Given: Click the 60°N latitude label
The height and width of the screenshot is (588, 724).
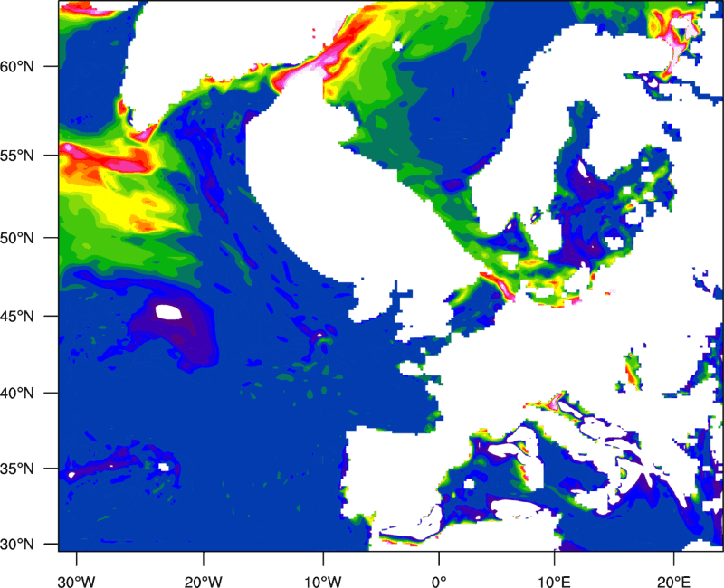Looking at the screenshot, I should [x=17, y=66].
